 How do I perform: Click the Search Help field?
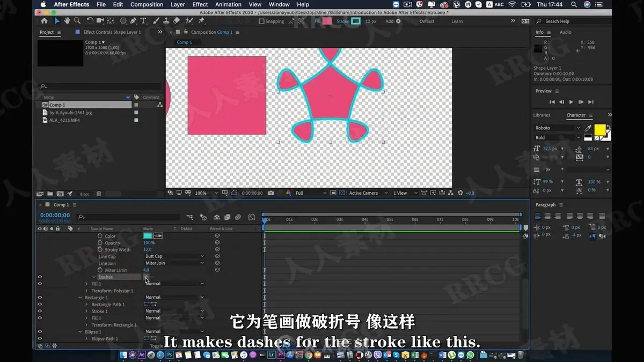(574, 21)
